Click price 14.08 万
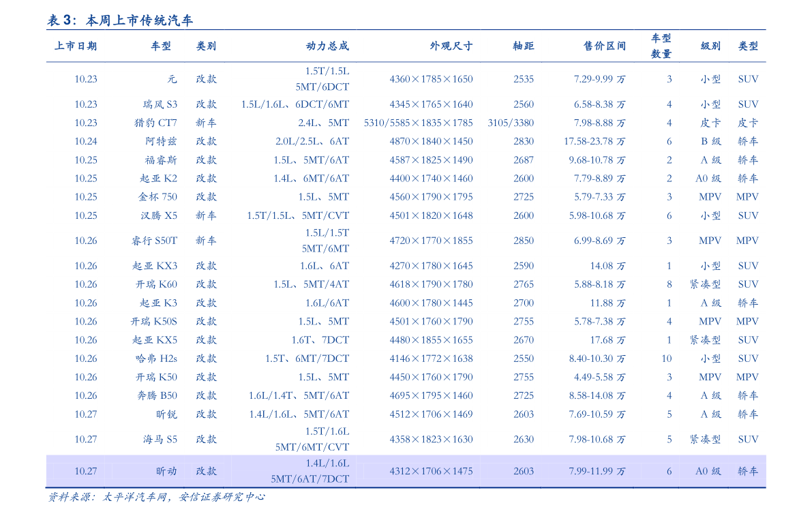The image size is (812, 516). pos(608,266)
